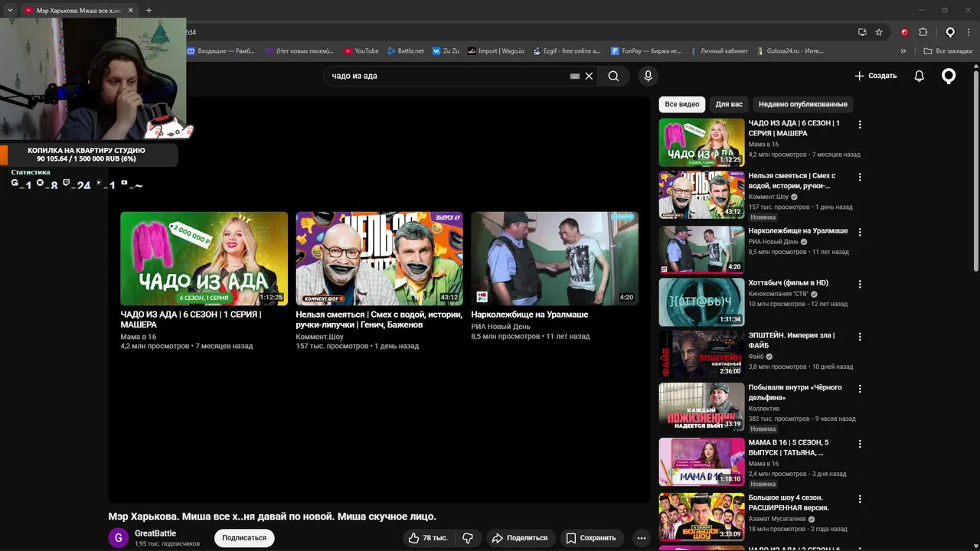Click the search magnifier button
The image size is (980, 551).
pyautogui.click(x=613, y=76)
